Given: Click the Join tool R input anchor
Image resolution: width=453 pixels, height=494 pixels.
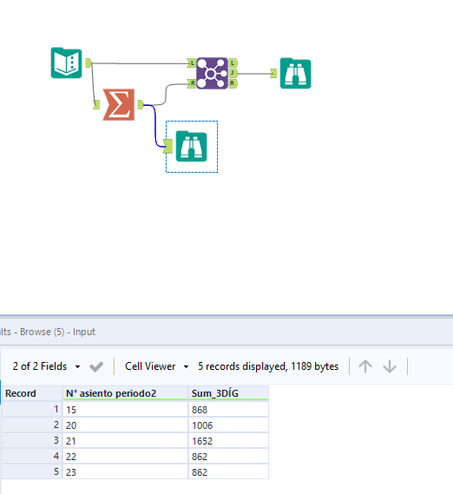Looking at the screenshot, I should pyautogui.click(x=192, y=83).
